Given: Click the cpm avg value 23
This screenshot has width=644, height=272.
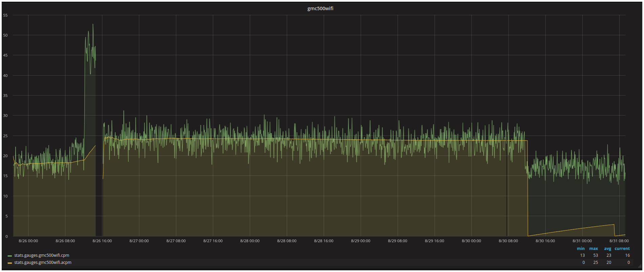Looking at the screenshot, I should (609, 255).
